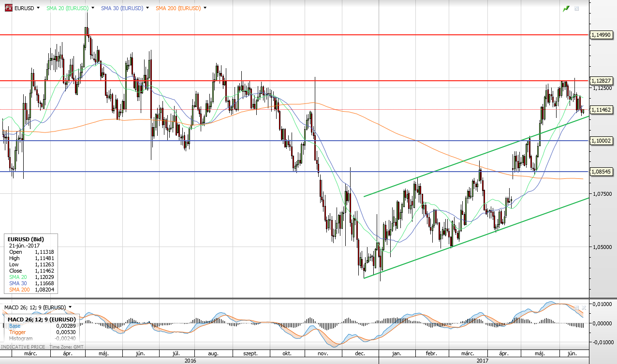This screenshot has width=617, height=364.
Task: Click the red Fx instrument icon
Action: 8,8
